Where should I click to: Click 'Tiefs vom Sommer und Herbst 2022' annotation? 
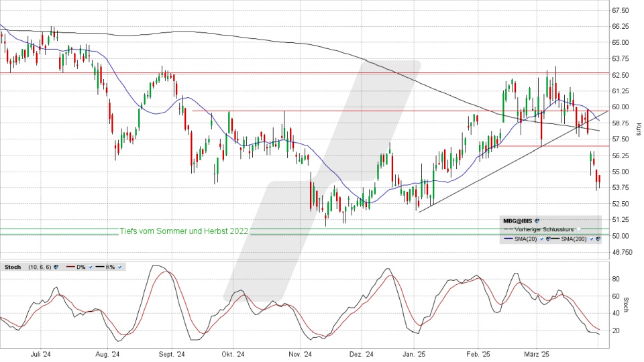click(184, 231)
